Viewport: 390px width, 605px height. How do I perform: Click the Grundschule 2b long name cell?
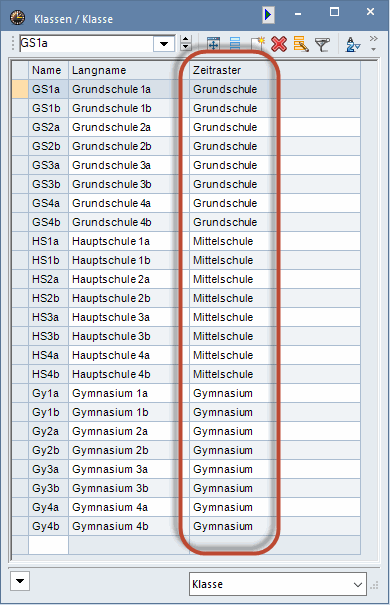(129, 146)
